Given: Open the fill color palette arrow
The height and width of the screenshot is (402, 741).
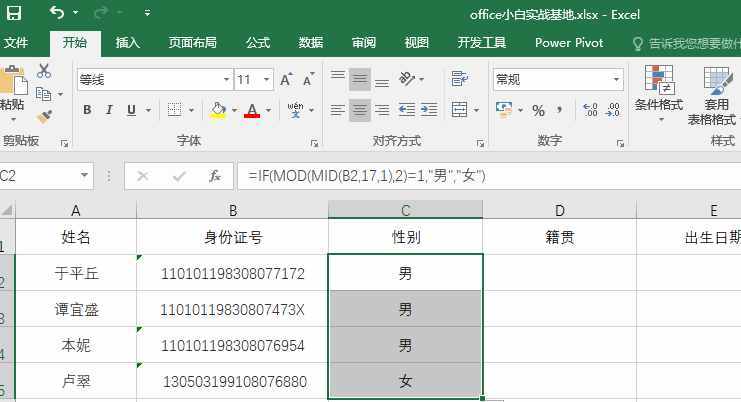Looking at the screenshot, I should pyautogui.click(x=234, y=110).
